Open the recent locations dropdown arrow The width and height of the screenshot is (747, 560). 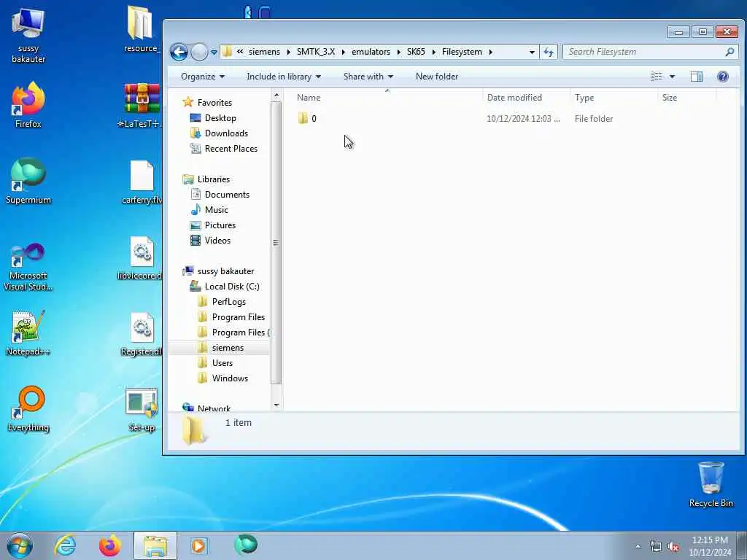(214, 52)
